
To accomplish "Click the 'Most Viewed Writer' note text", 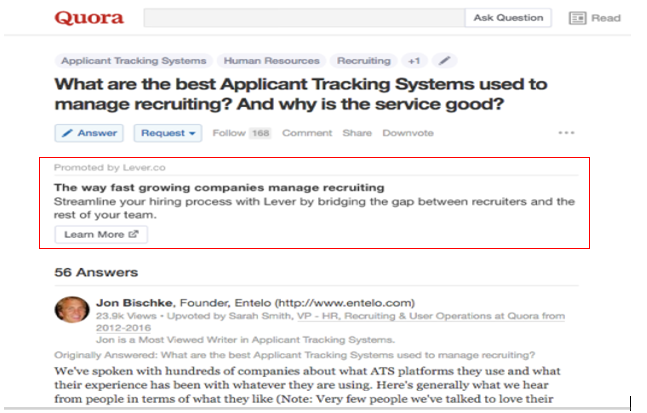I will click(x=246, y=340).
